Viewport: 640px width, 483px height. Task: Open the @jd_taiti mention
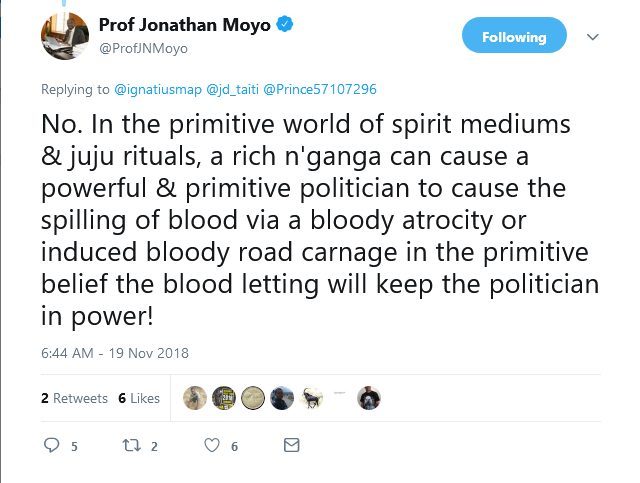[x=232, y=89]
